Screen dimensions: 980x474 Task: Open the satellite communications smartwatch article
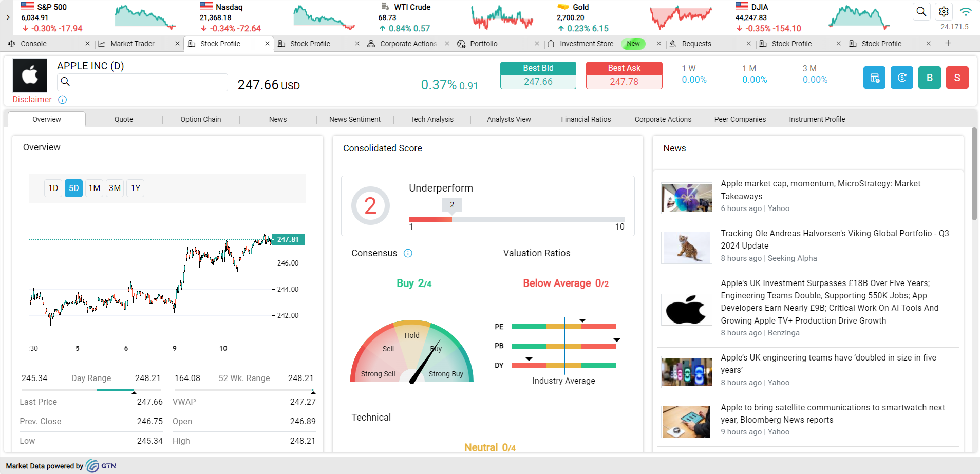click(833, 413)
